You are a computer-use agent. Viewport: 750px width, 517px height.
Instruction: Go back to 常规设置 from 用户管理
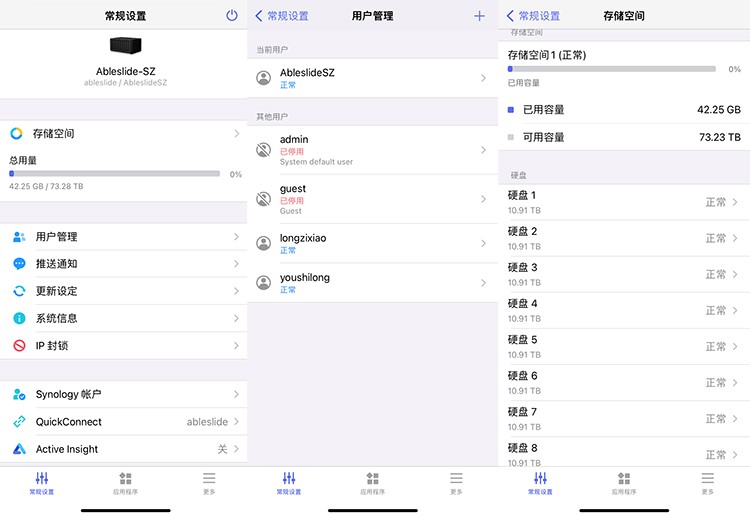pos(282,16)
